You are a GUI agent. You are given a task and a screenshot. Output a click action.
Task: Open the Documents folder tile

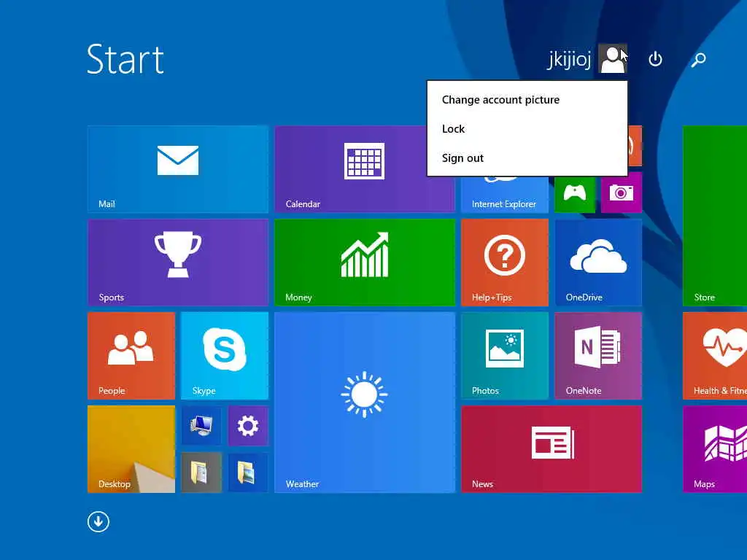(201, 472)
